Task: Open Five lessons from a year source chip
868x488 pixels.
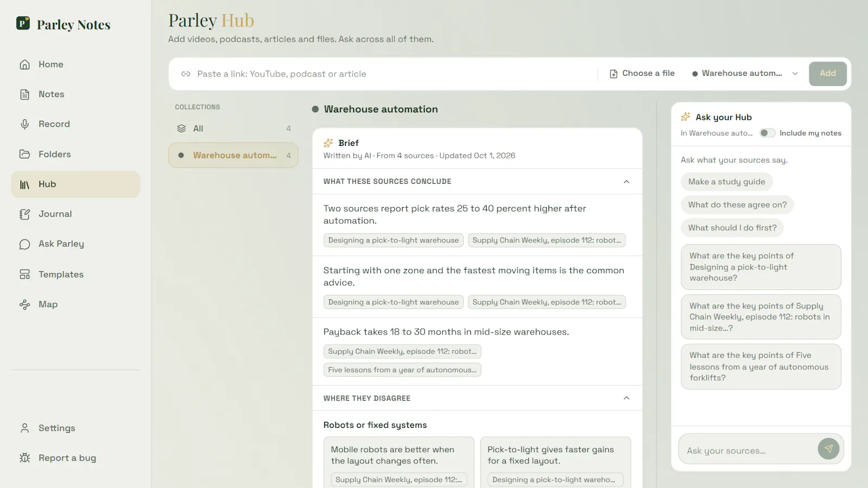Action: click(x=402, y=370)
